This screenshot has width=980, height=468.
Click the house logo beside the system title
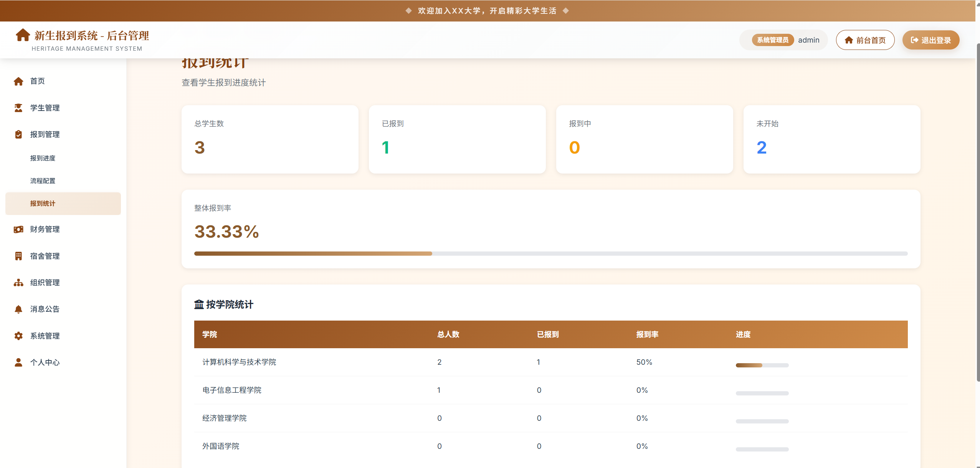[x=23, y=35]
